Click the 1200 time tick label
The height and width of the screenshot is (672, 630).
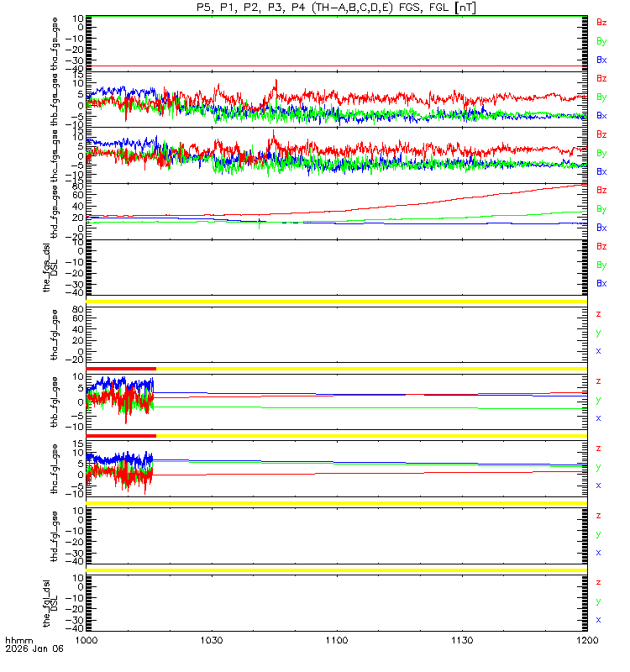tap(587, 641)
